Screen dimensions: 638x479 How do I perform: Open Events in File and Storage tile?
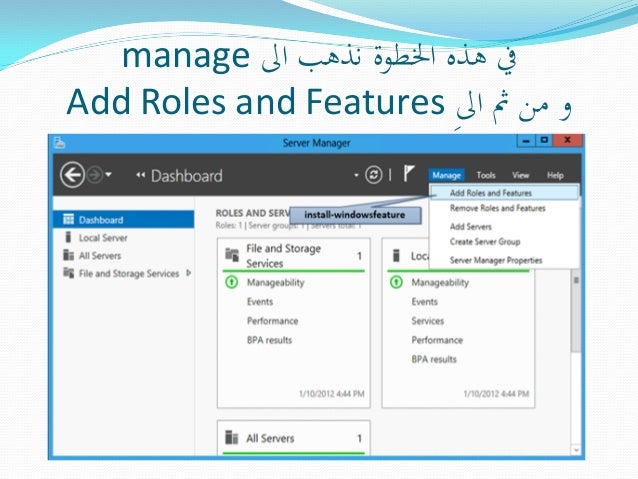[260, 302]
